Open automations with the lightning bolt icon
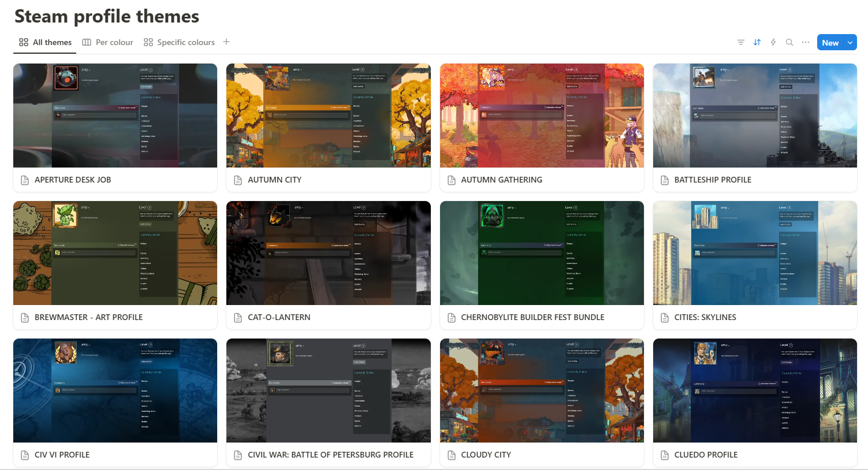This screenshot has height=472, width=868. (773, 42)
